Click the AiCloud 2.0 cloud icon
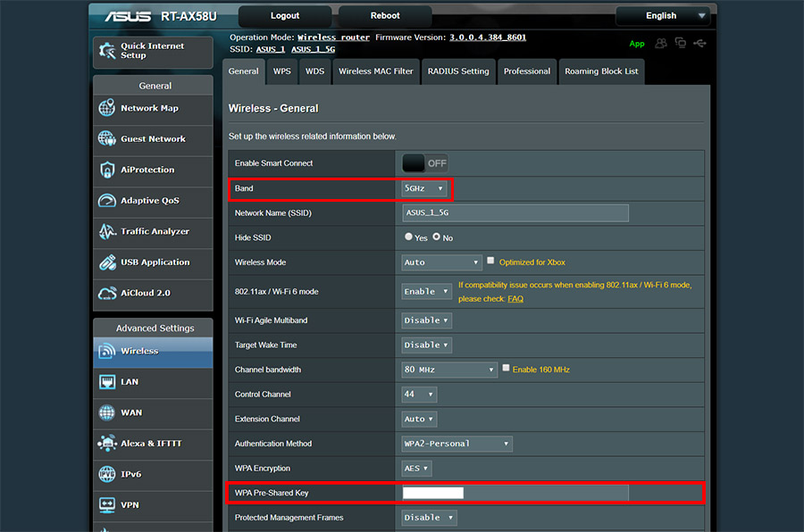 [107, 293]
